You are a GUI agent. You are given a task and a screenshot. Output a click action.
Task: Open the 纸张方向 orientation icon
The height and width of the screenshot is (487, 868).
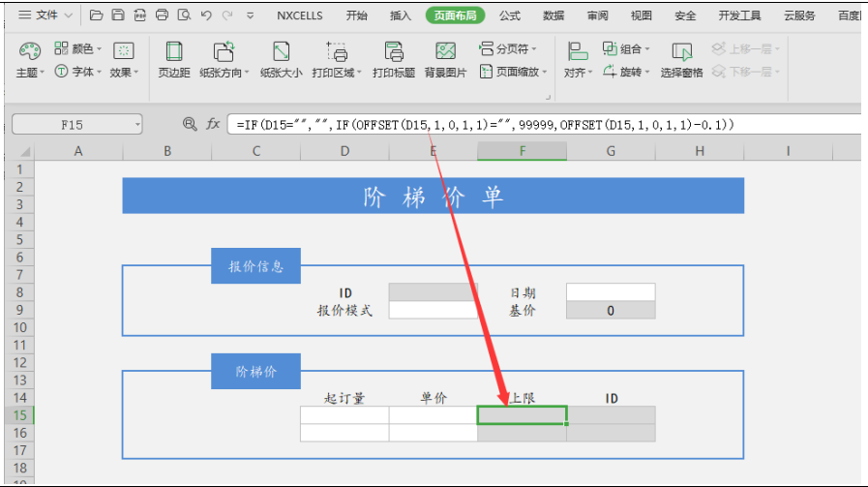coord(223,52)
